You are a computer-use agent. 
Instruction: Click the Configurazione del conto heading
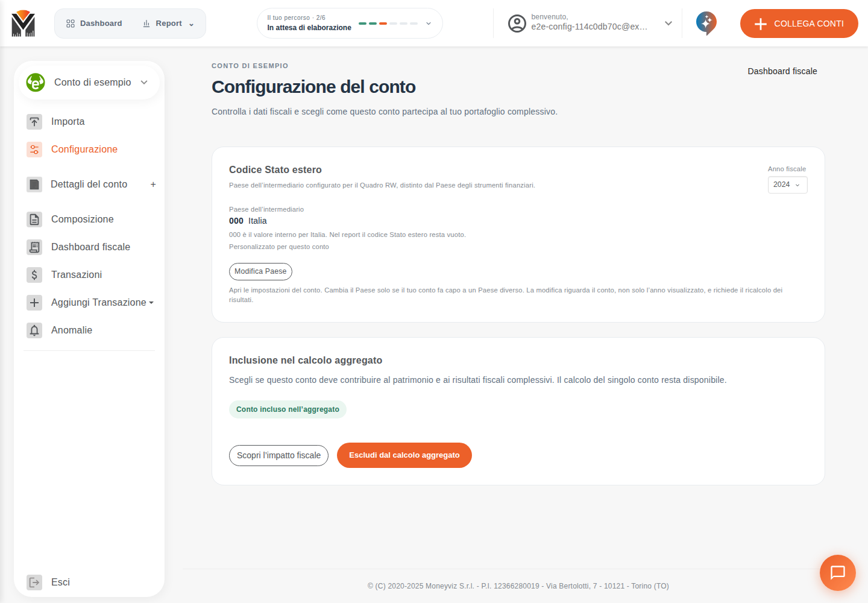point(313,87)
